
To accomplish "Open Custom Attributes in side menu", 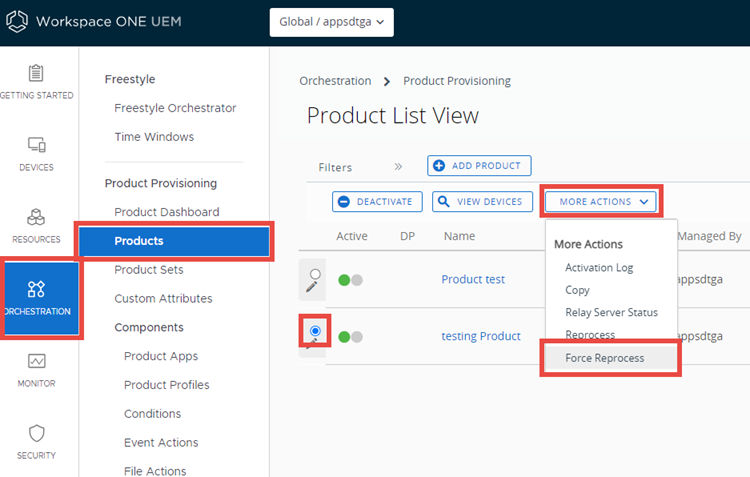I will tap(163, 299).
